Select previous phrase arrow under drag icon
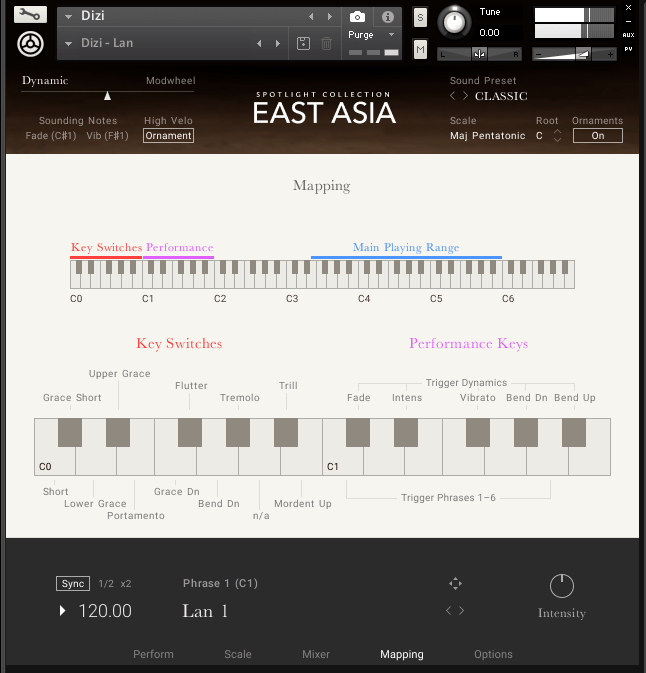Image resolution: width=646 pixels, height=673 pixels. tap(449, 610)
